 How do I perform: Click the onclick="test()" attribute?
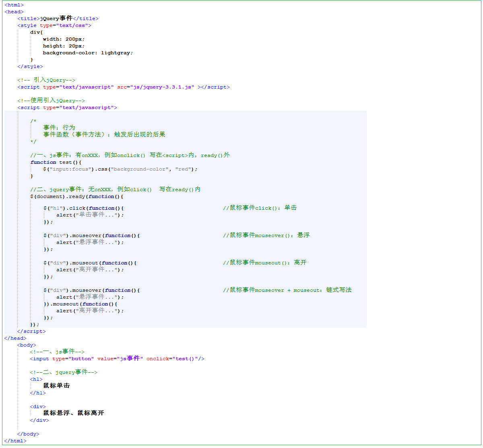coord(175,359)
